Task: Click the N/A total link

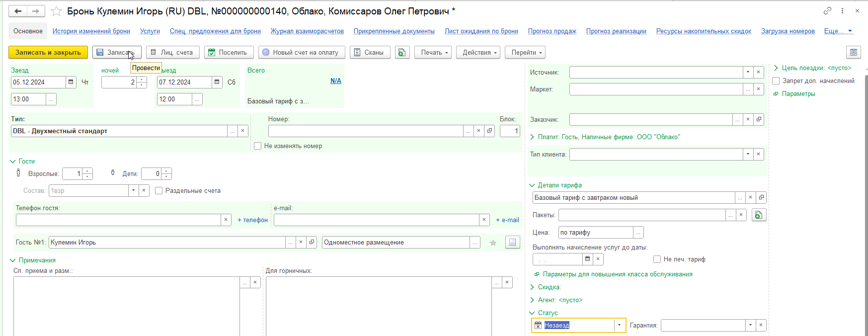Action: [336, 81]
